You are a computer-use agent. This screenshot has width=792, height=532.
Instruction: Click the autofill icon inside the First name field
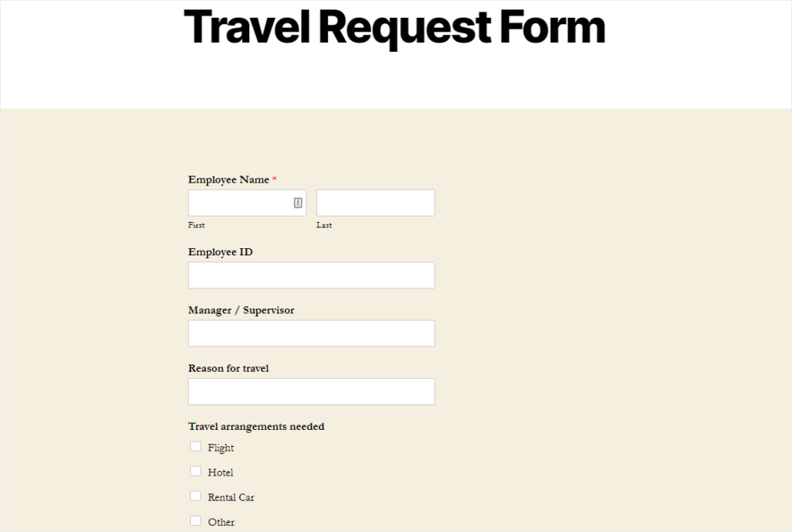pyautogui.click(x=299, y=202)
